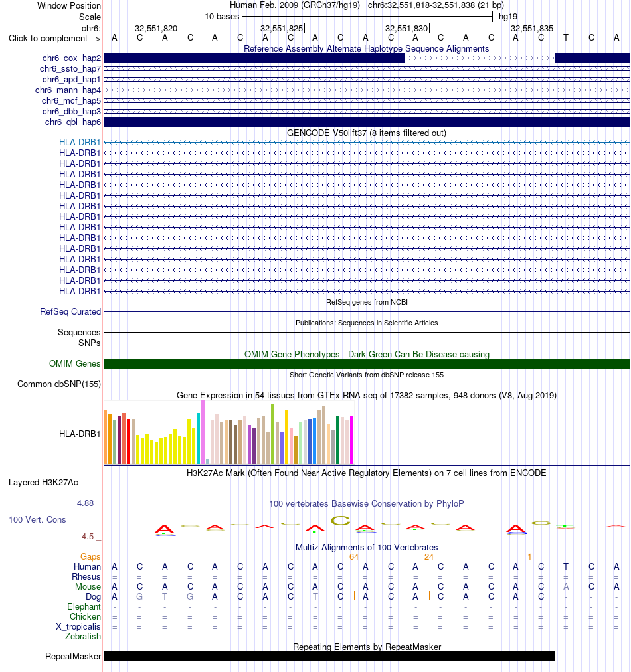Click the SNPs track label

pyautogui.click(x=89, y=343)
